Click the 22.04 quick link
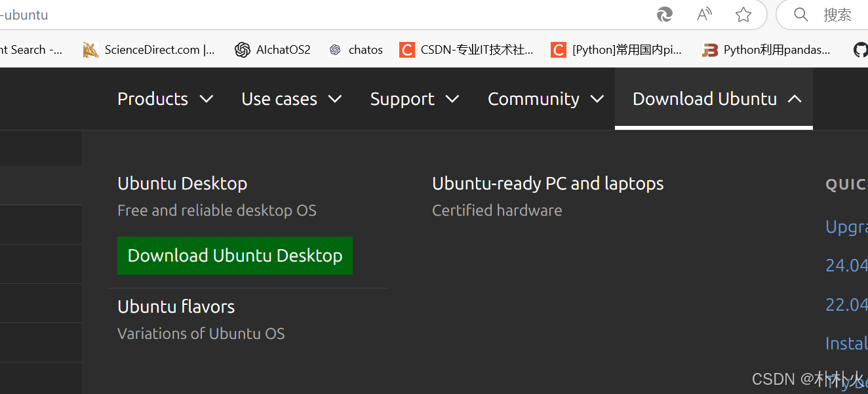 846,305
